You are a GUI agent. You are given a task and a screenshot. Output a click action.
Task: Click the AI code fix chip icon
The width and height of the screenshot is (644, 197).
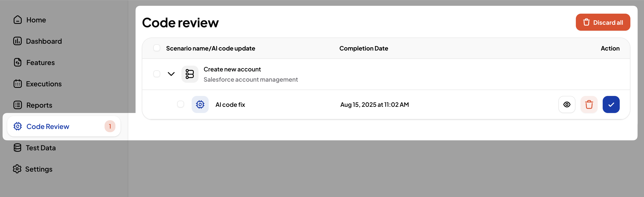coord(200,104)
